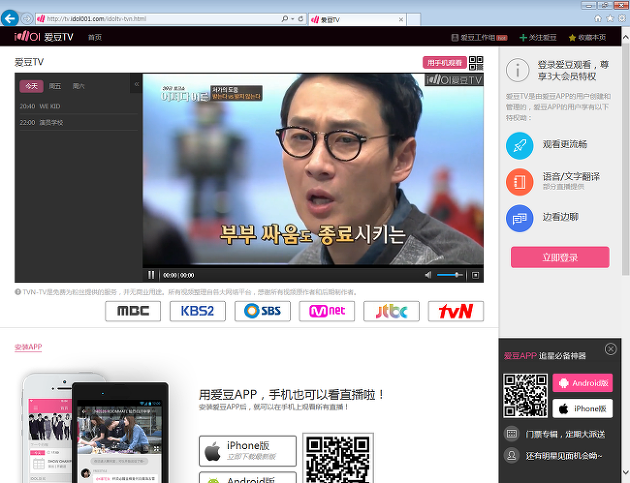The image size is (630, 483).
Task: Click the 语音/文字翻译 orange icon
Action: pos(520,182)
